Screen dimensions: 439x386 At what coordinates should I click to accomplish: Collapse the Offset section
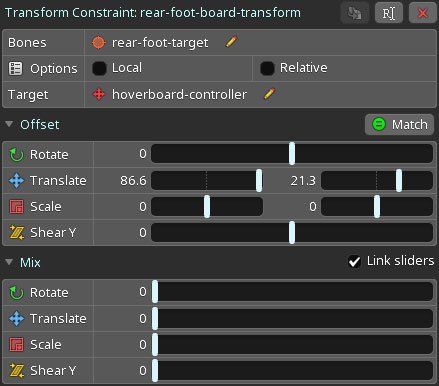pyautogui.click(x=9, y=124)
